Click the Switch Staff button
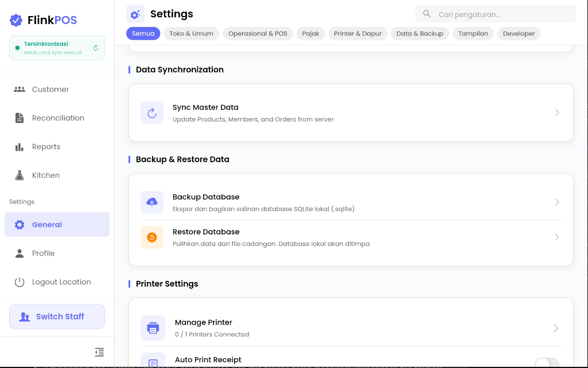 [x=57, y=316]
